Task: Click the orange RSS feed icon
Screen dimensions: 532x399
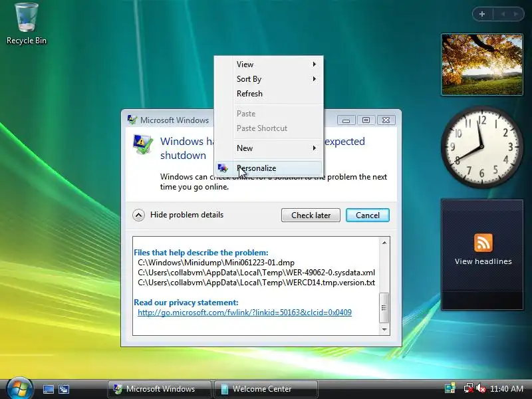Action: point(483,243)
